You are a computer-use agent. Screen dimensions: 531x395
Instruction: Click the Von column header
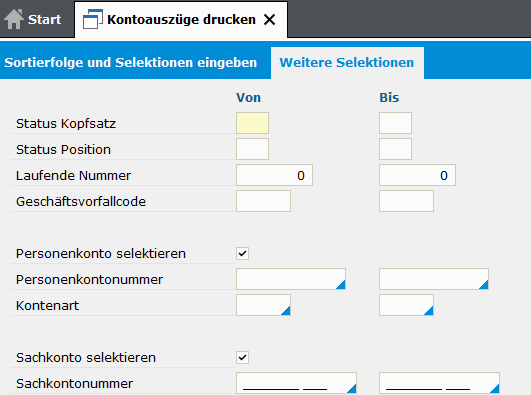tap(249, 98)
